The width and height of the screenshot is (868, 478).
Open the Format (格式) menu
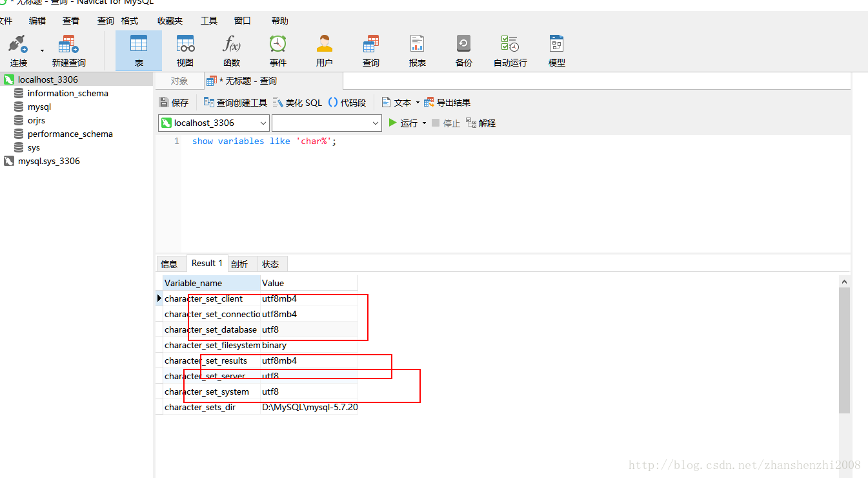[x=130, y=21]
